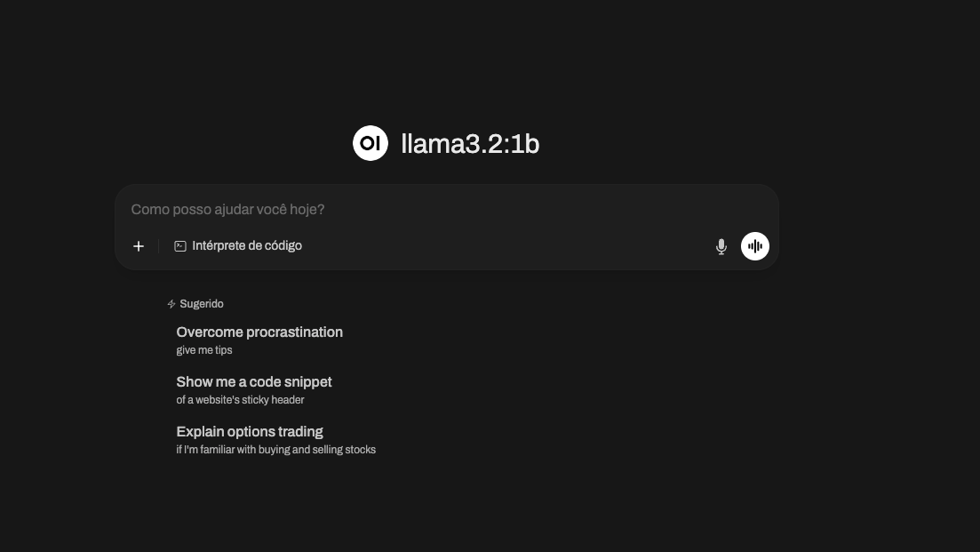Viewport: 980px width, 552px height.
Task: Click the buying and selling stocks subtitle
Action: tap(275, 449)
